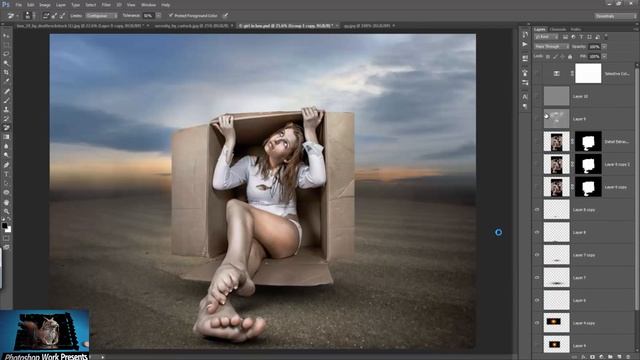The height and width of the screenshot is (360, 640).
Task: Select the Clone Stamp tool
Action: coord(6,109)
